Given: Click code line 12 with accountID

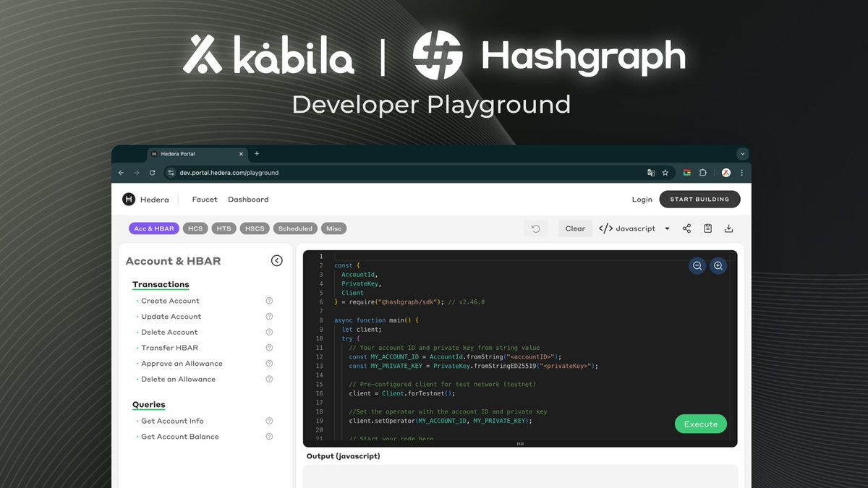Looking at the screenshot, I should (455, 356).
